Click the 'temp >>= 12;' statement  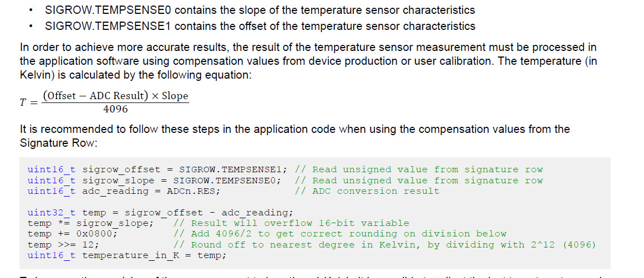point(63,245)
